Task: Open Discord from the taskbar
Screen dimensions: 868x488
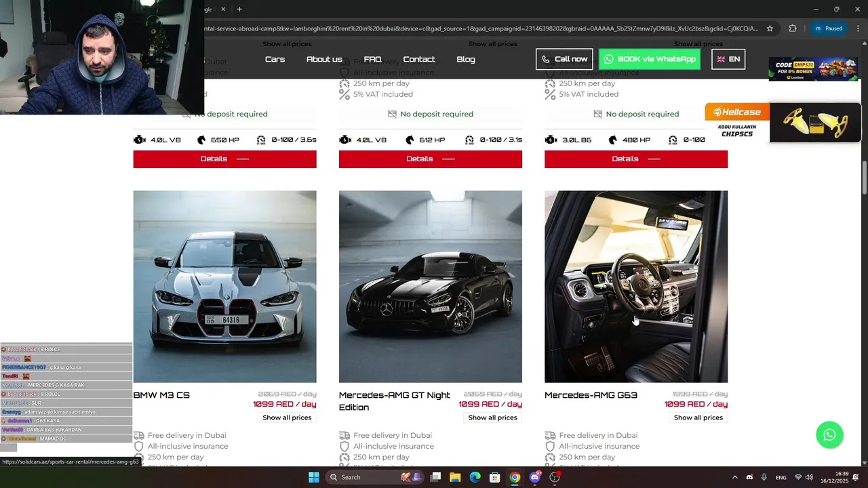Action: (535, 477)
